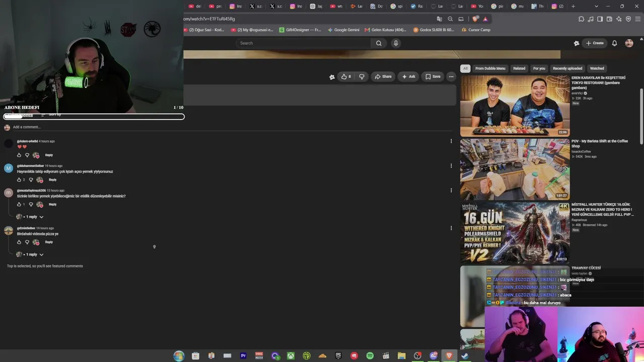Viewport: 644px width, 362px height.
Task: Open options menu for @Adem-u4w8d comment
Action: pos(451,141)
